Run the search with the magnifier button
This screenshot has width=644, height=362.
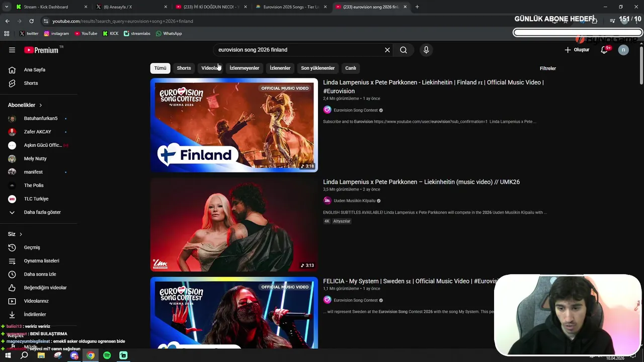pos(404,50)
